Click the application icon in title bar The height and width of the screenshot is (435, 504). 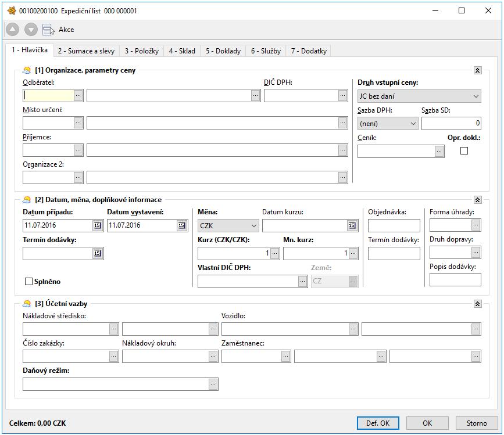(12, 10)
